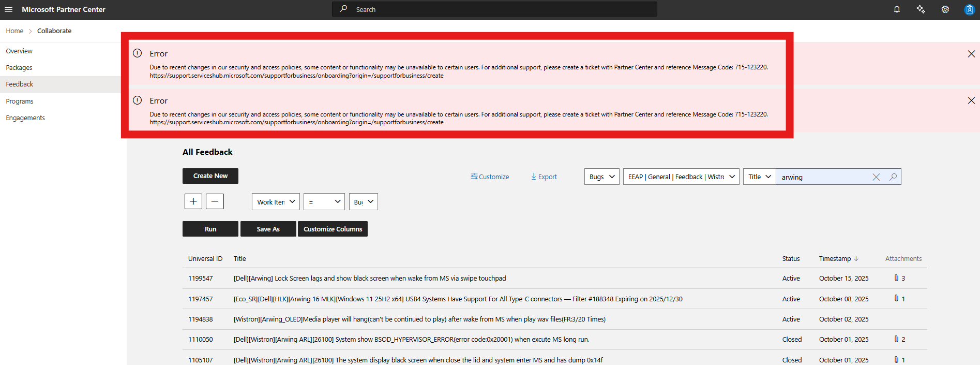The width and height of the screenshot is (980, 365).
Task: Click Universal ID 1194838
Action: (x=201, y=319)
